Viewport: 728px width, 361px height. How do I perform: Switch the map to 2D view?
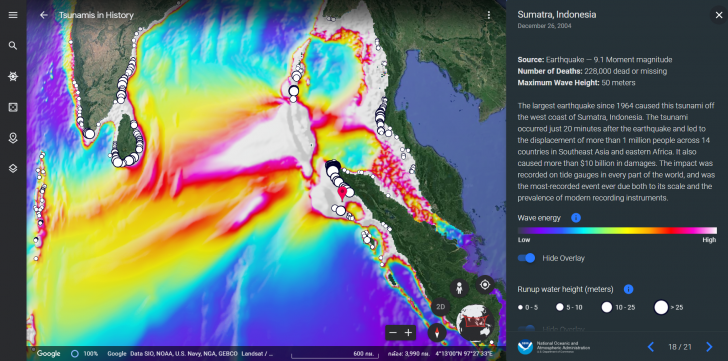pos(441,307)
